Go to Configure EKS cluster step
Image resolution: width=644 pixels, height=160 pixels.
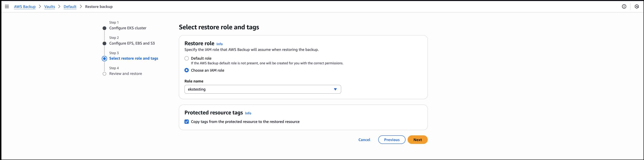[x=128, y=28]
